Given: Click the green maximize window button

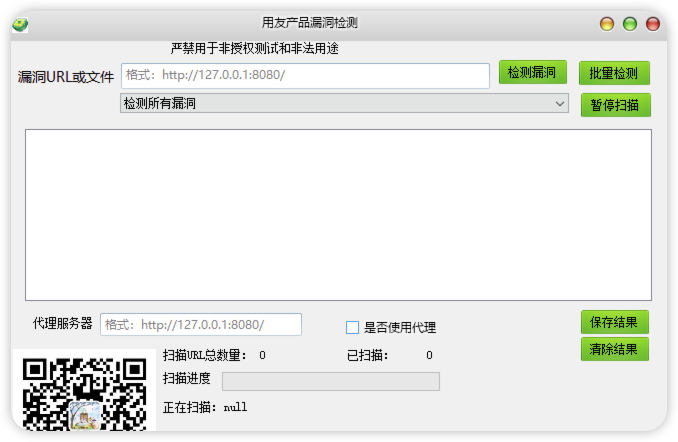Looking at the screenshot, I should tap(630, 24).
